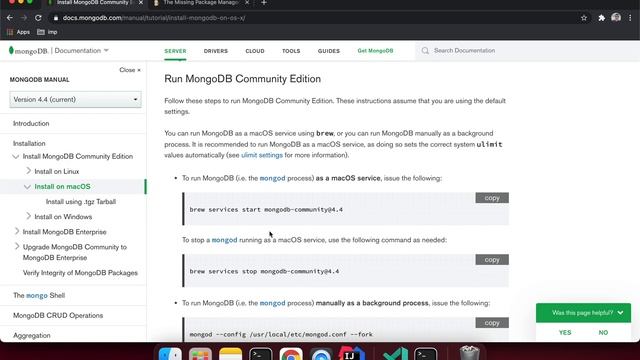640x360 pixels.
Task: Click the 'brew services start mongodb-community@4.4' code text
Action: (x=266, y=210)
